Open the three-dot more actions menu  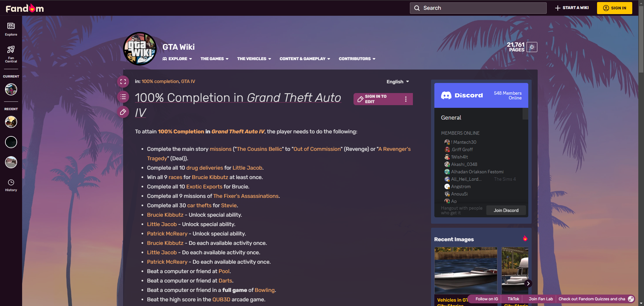406,99
